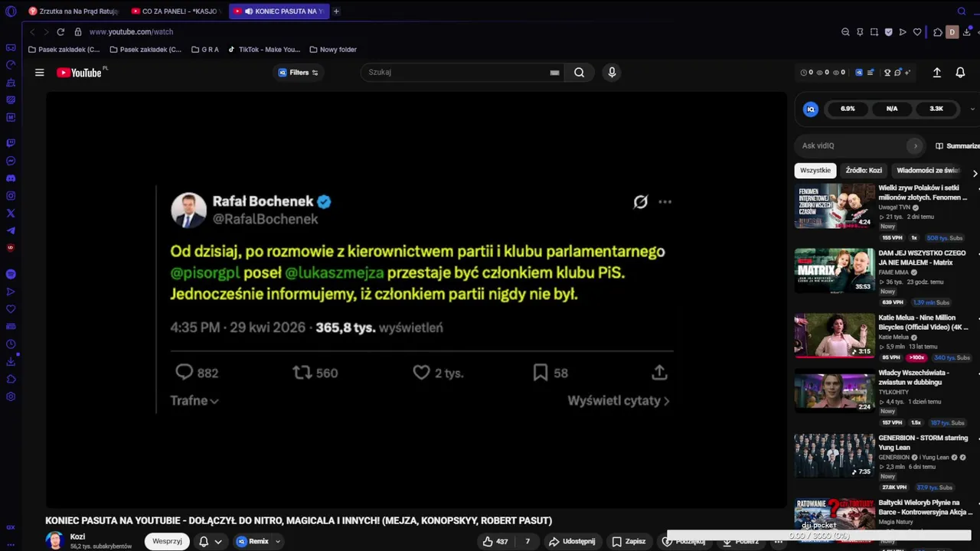Click the Wesprzyj button
980x551 pixels.
(x=167, y=541)
